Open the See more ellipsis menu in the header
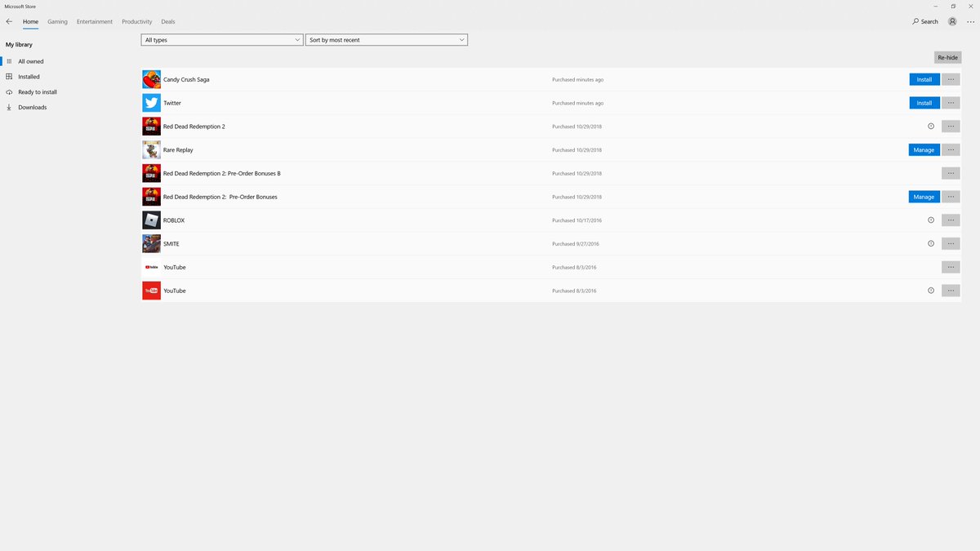This screenshot has height=551, width=980. [970, 21]
